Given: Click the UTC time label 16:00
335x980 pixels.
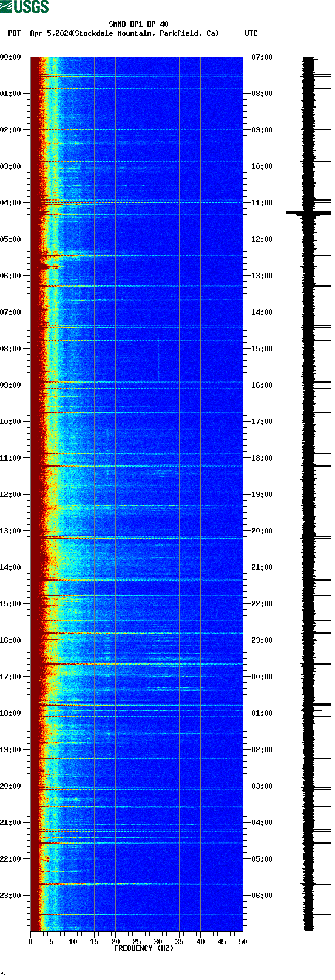Looking at the screenshot, I should (x=262, y=385).
